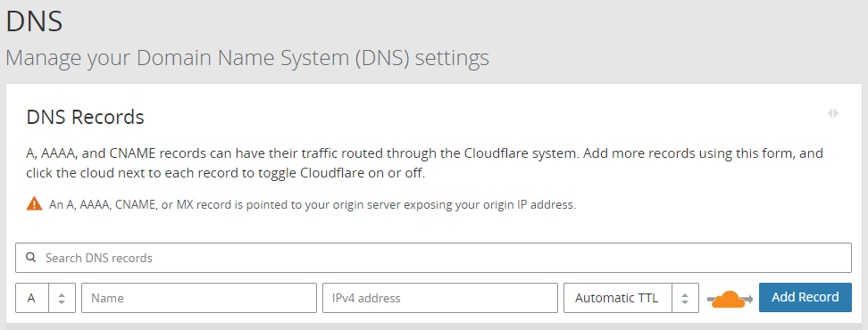868x330 pixels.
Task: Open the Automatic TTL dropdown
Action: [x=631, y=298]
